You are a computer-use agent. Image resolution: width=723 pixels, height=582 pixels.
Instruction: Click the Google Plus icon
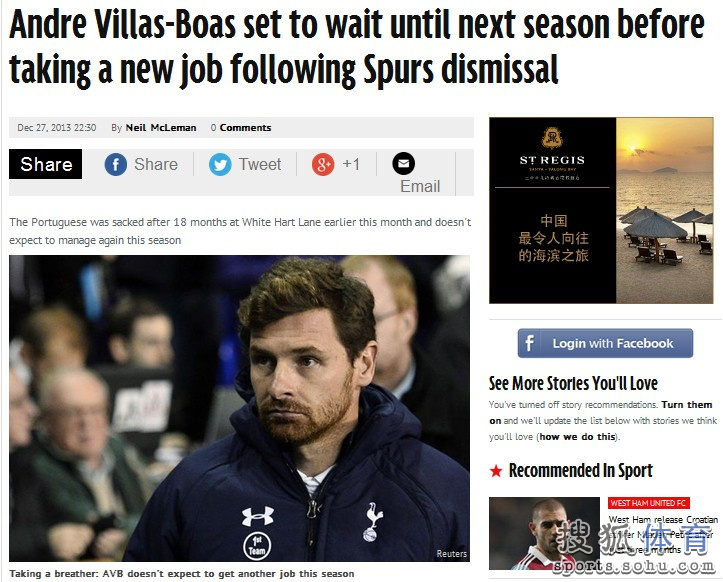(323, 165)
